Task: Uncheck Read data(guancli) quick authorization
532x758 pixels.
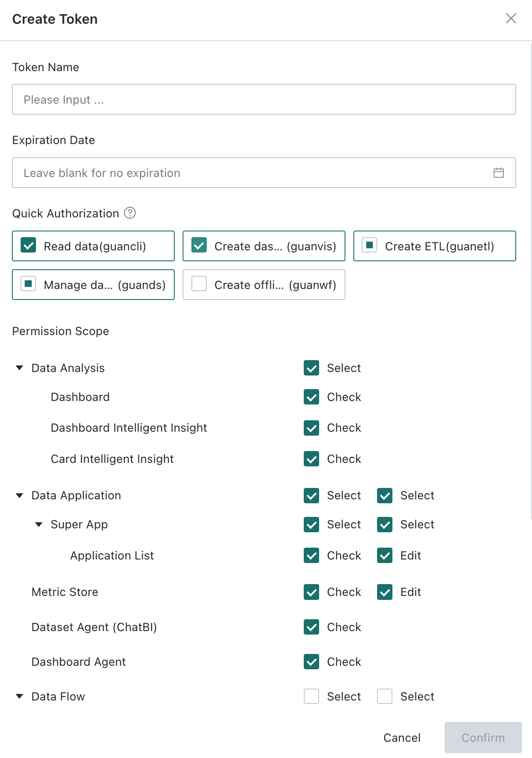Action: (29, 245)
